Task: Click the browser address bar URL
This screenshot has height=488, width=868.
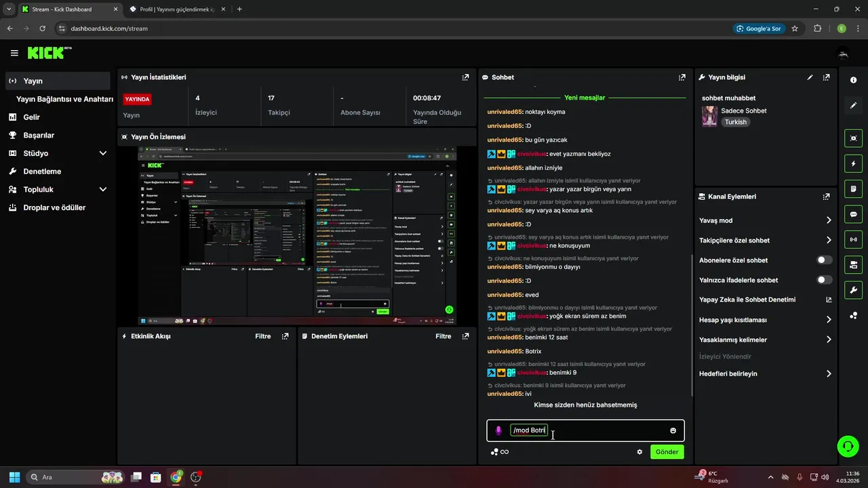Action: click(108, 28)
